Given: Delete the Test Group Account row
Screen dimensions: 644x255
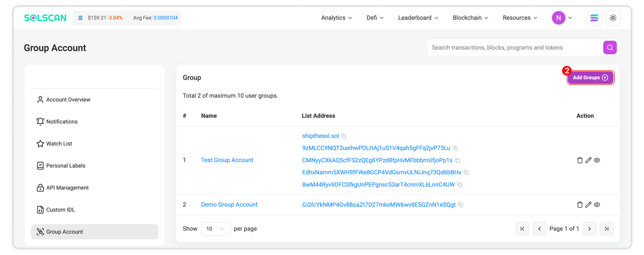Looking at the screenshot, I should pos(580,160).
